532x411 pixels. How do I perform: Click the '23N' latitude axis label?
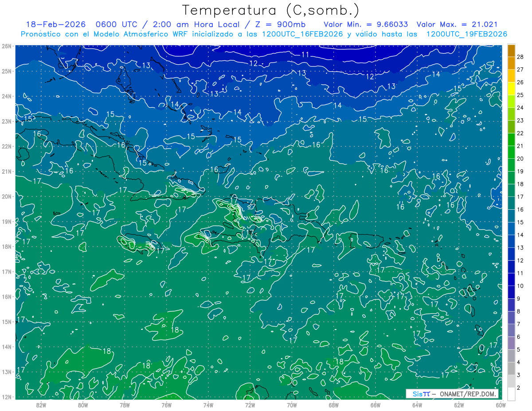(x=7, y=121)
